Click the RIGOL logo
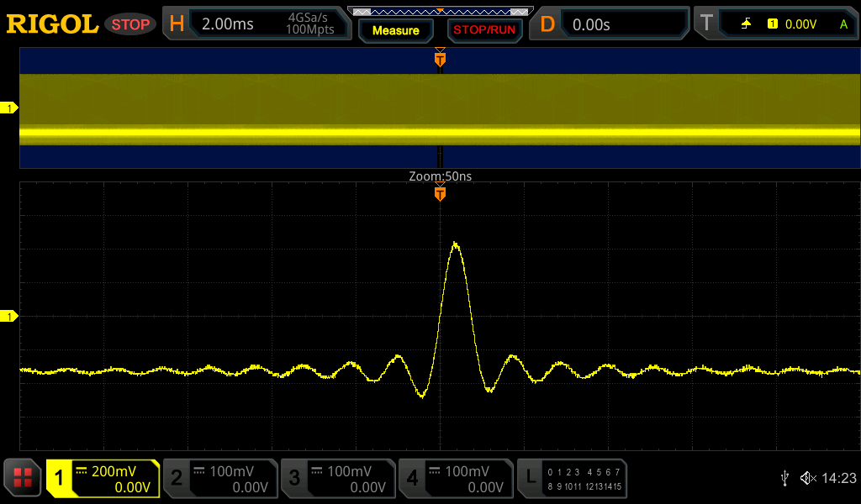 (52, 24)
